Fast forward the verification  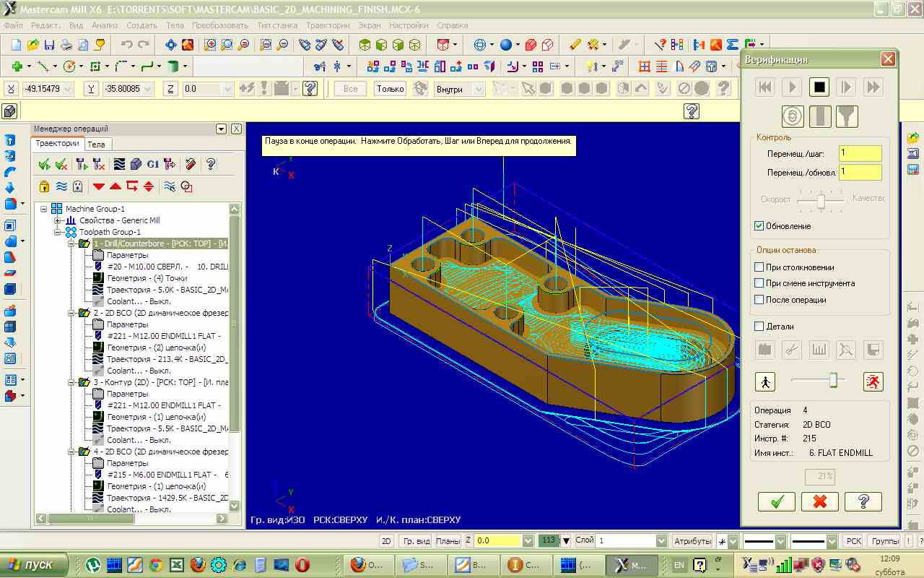click(x=873, y=87)
